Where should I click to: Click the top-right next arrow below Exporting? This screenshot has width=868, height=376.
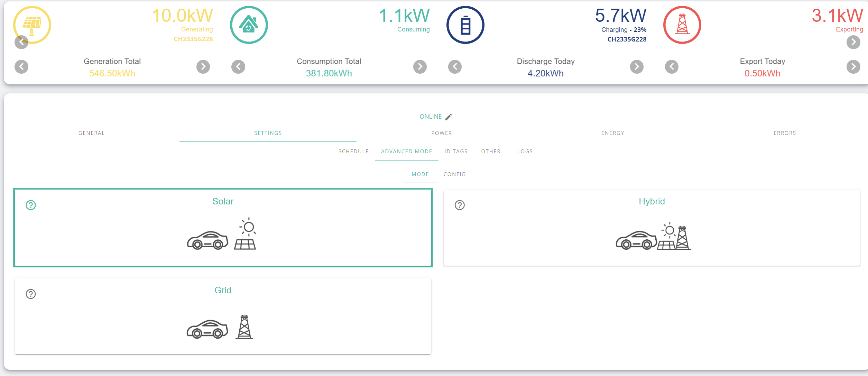[x=853, y=42]
